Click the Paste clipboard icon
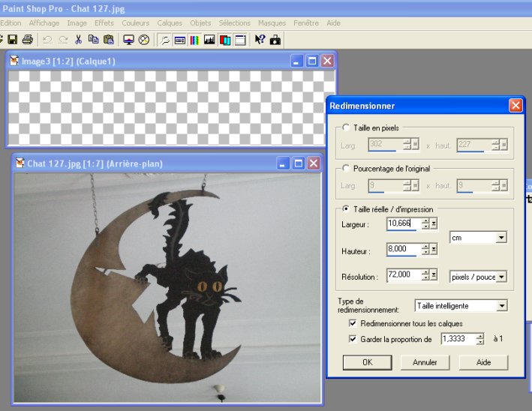 (x=109, y=39)
